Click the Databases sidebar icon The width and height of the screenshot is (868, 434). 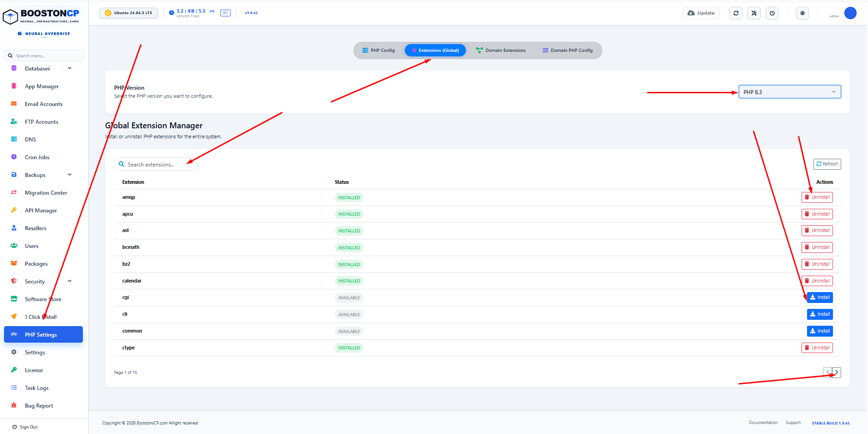14,68
